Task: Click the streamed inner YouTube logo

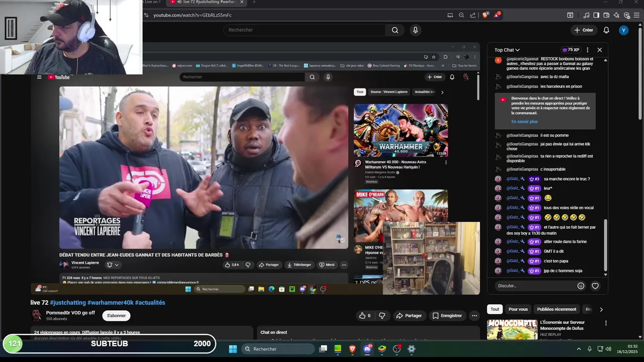Action: pos(59,77)
